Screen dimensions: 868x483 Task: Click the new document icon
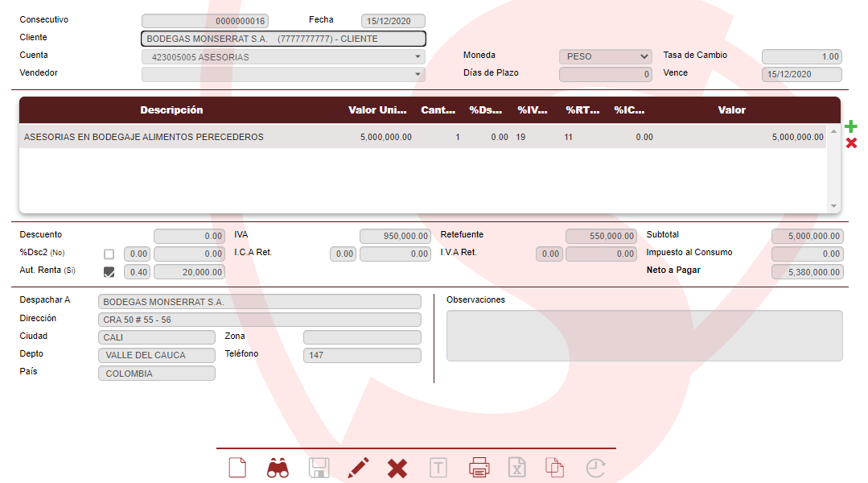pos(237,468)
